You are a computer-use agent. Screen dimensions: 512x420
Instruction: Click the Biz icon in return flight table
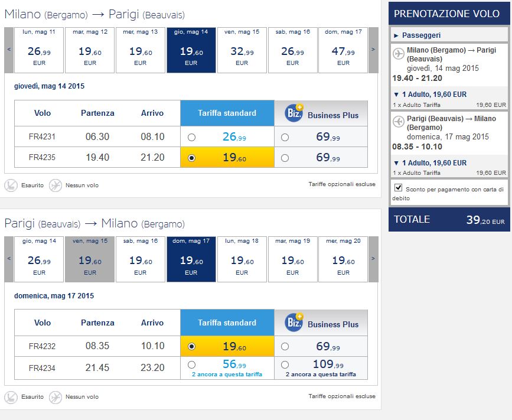[294, 323]
